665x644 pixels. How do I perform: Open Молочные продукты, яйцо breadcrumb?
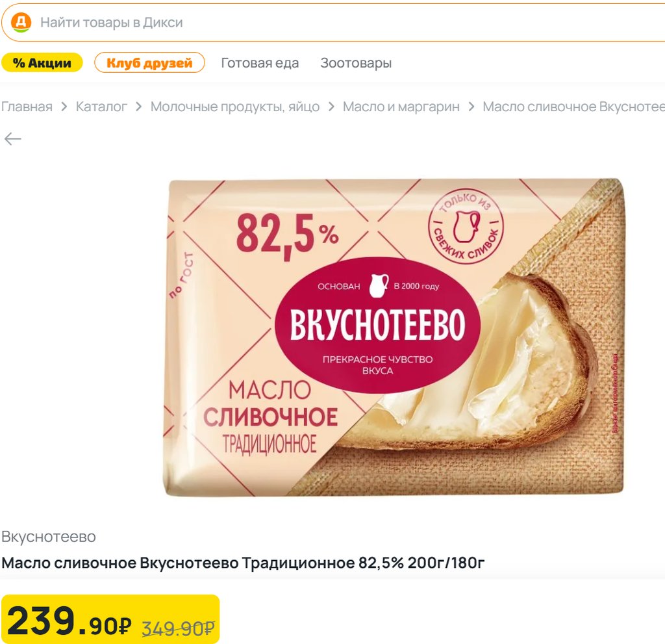[x=235, y=107]
